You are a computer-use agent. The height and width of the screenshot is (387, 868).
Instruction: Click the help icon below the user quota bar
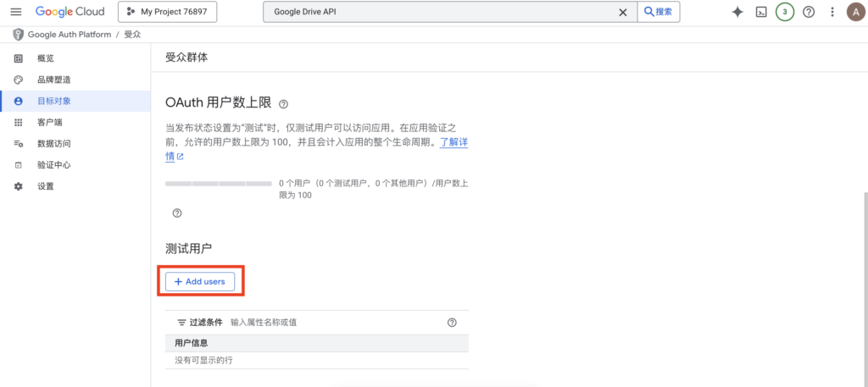177,213
